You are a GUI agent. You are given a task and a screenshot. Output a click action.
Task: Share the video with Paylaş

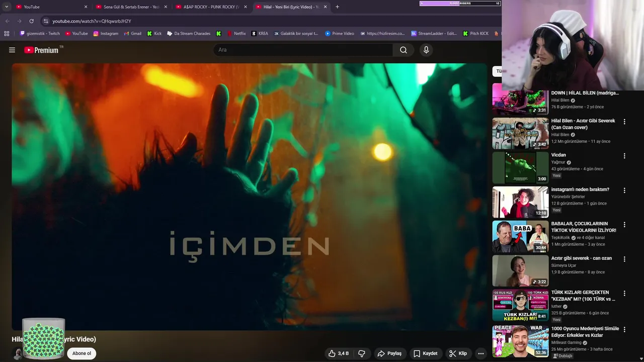click(x=389, y=353)
